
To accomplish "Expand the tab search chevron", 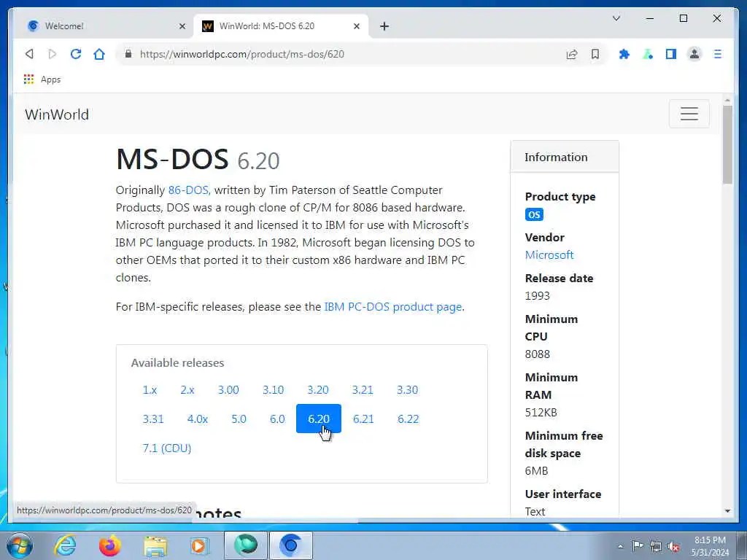I will coord(616,18).
